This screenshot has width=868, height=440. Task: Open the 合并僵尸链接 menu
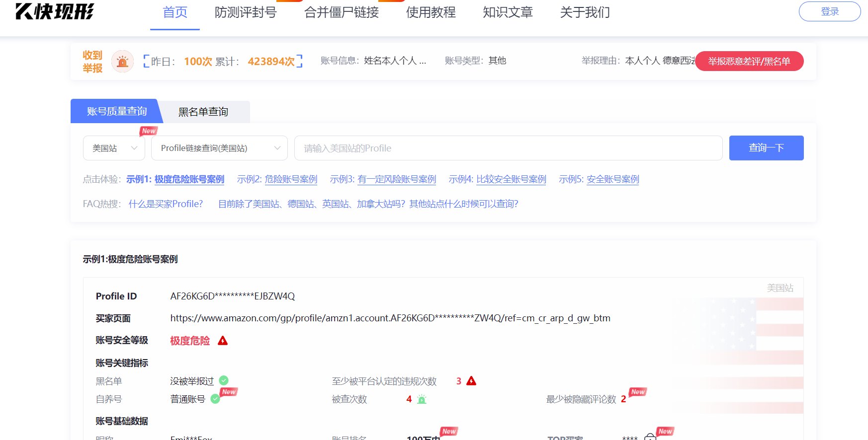(342, 12)
